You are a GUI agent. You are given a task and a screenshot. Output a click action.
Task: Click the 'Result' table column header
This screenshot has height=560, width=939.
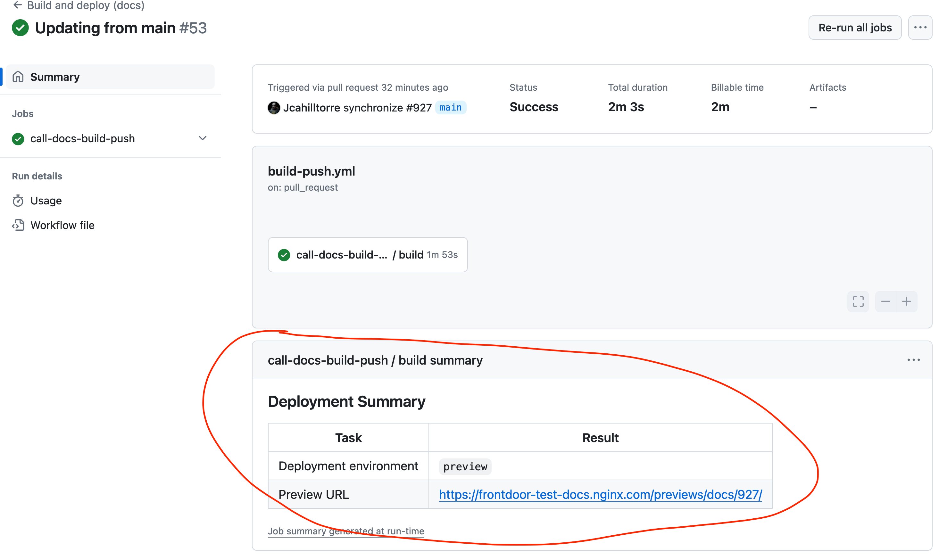point(601,438)
